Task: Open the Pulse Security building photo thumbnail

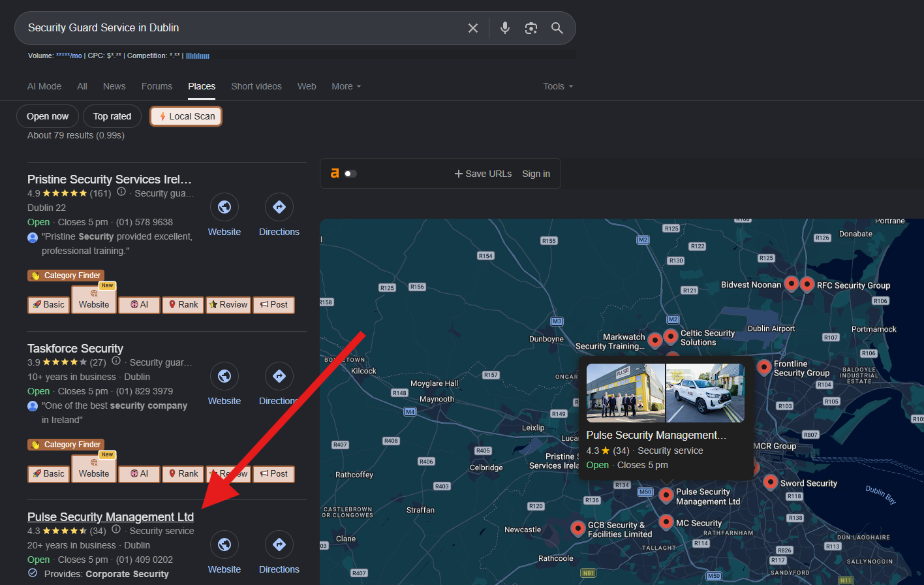Action: [x=626, y=393]
